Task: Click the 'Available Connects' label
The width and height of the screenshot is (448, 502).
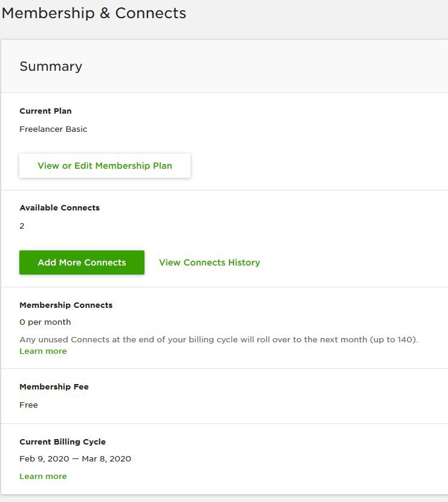Action: click(x=59, y=208)
